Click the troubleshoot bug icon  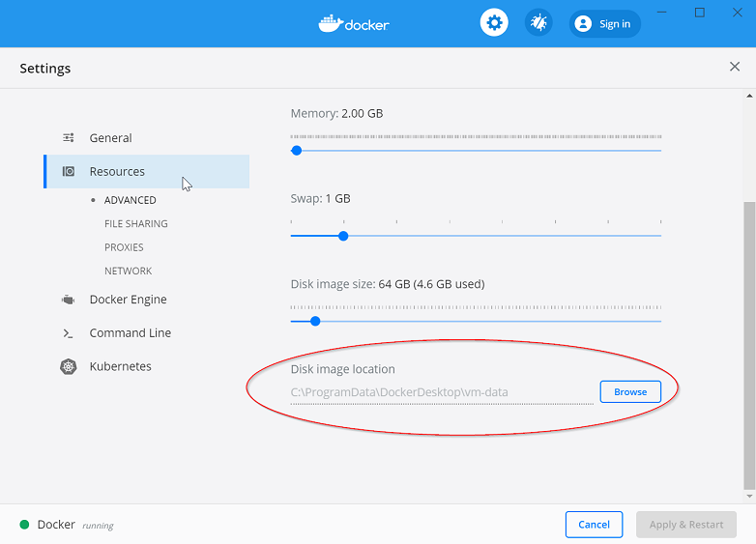coord(538,22)
